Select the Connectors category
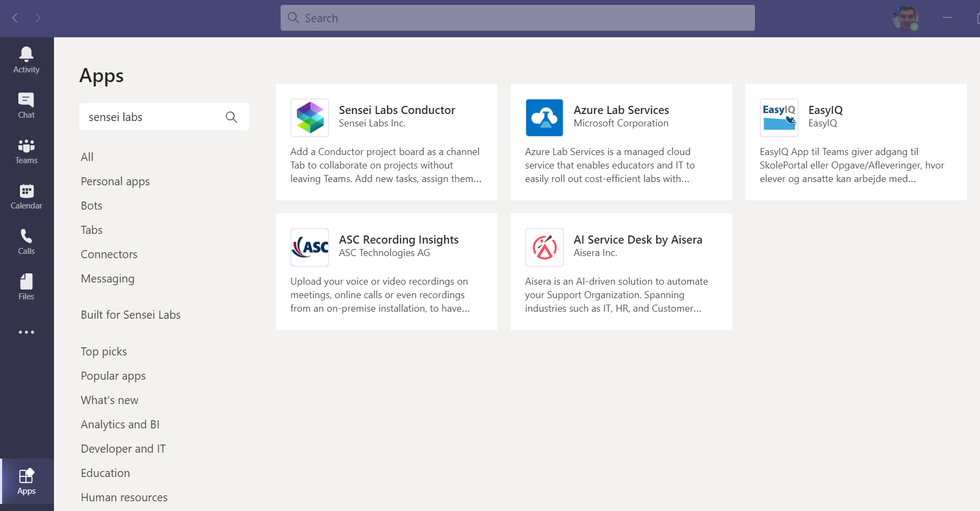Image resolution: width=980 pixels, height=511 pixels. point(109,254)
